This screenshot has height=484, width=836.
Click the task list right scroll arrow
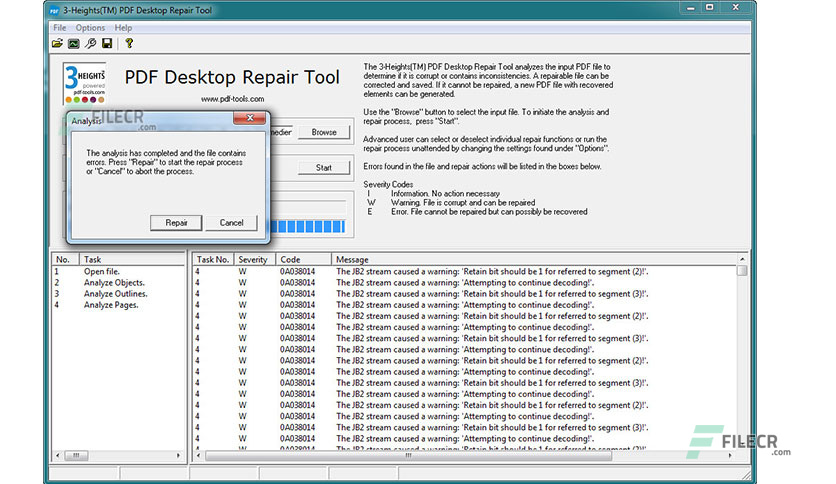[179, 456]
